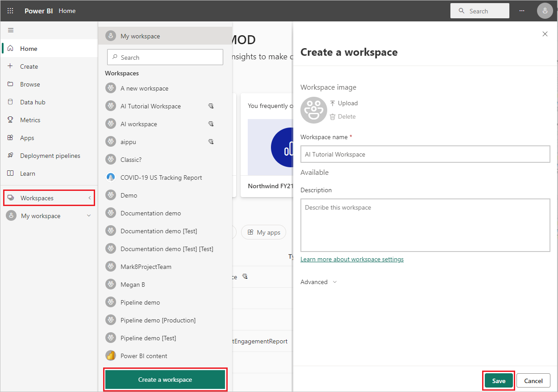The width and height of the screenshot is (558, 392).
Task: Click the user account avatar icon
Action: click(x=545, y=11)
